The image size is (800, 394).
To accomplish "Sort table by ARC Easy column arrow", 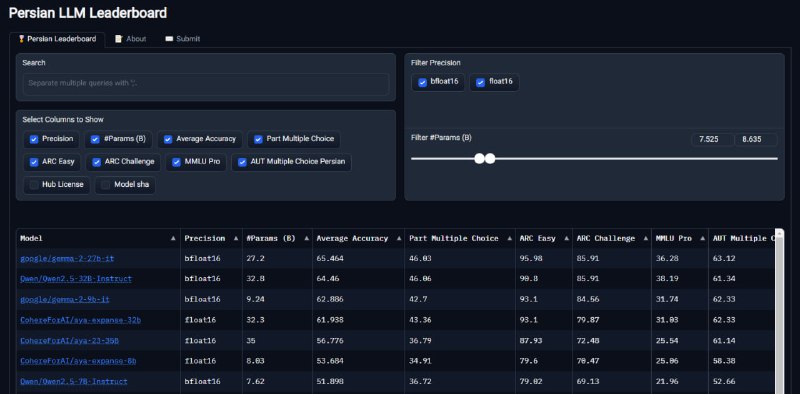I will click(x=566, y=238).
